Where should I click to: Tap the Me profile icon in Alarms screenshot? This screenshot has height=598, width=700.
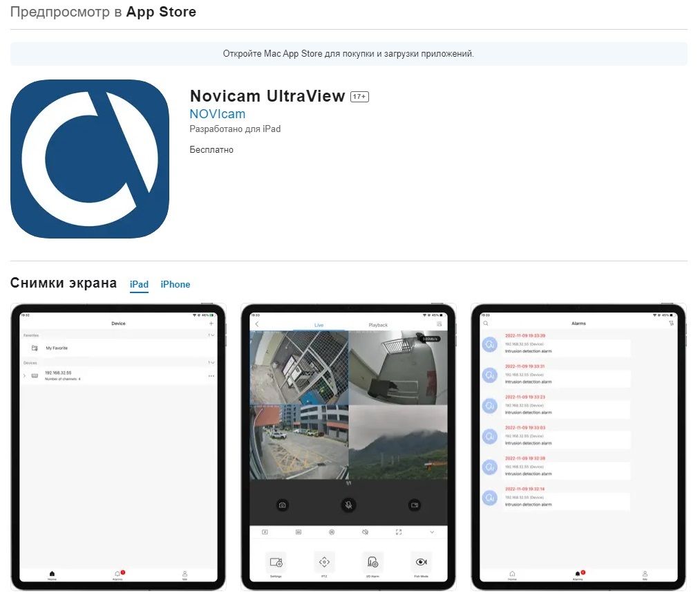tap(645, 574)
